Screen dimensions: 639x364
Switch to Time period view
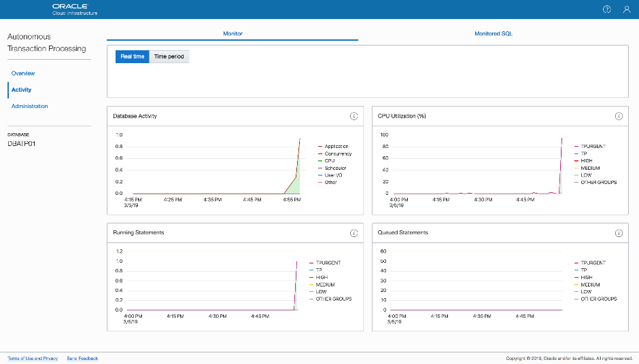169,57
